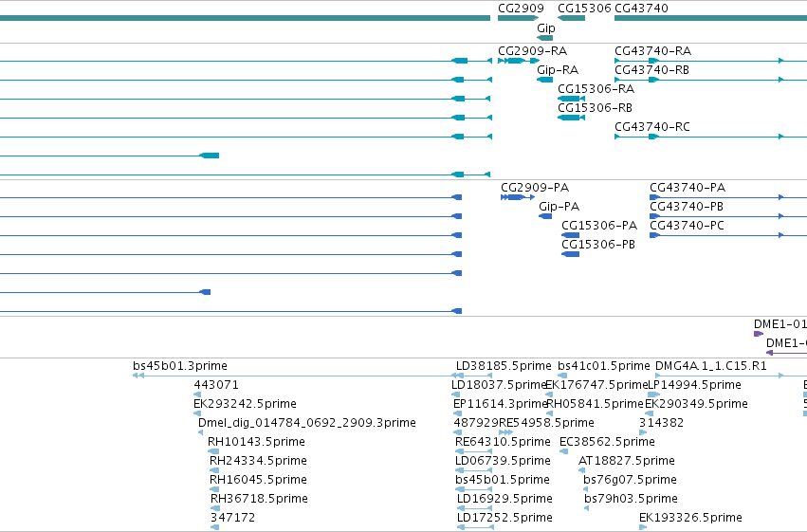The width and height of the screenshot is (807, 532).
Task: Select EST RH24334.5prime
Action: [x=258, y=461]
